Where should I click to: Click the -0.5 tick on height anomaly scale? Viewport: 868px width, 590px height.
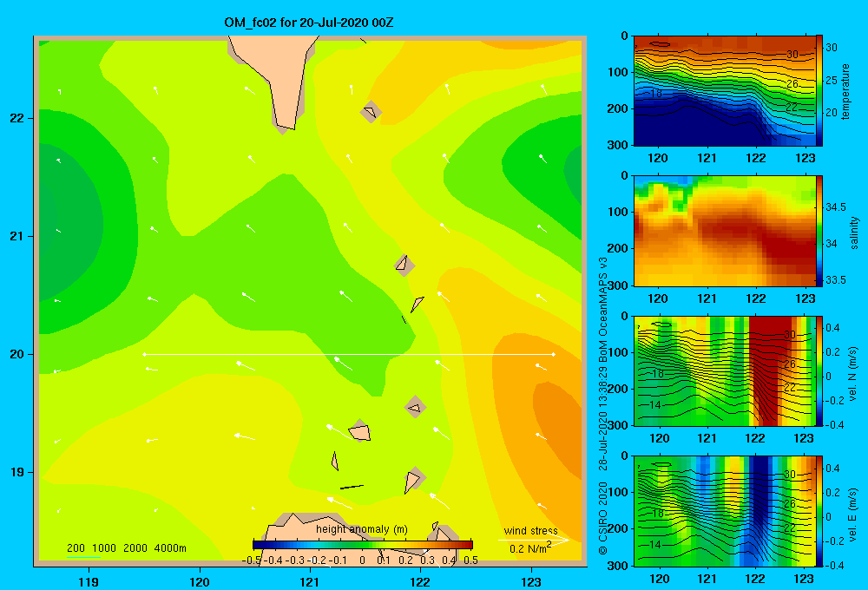252,560
